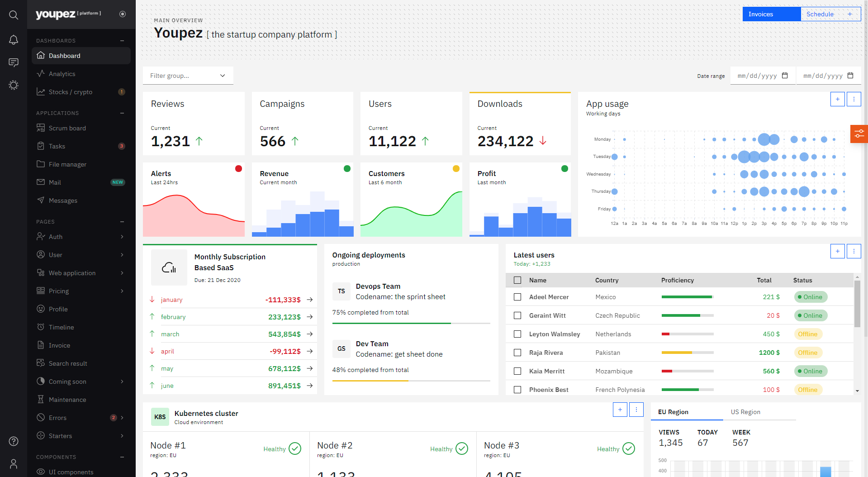
Task: Click the Offline status badge for Raja Rivera
Action: click(808, 353)
